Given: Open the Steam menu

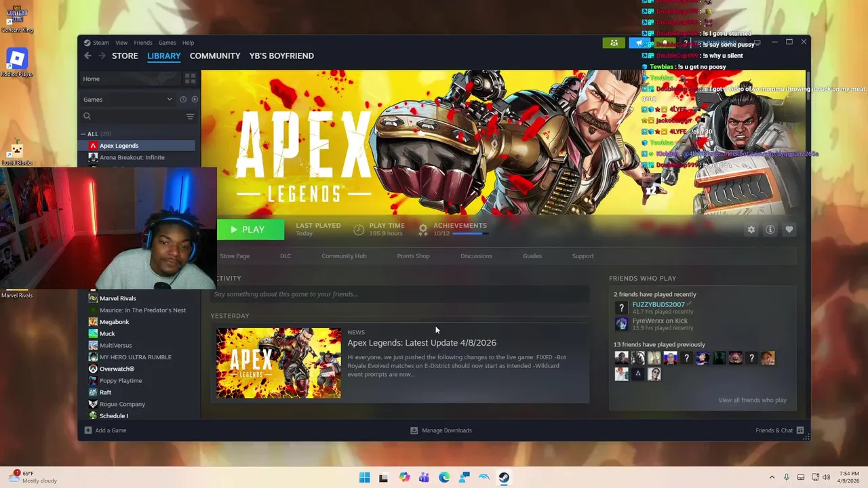Looking at the screenshot, I should pyautogui.click(x=100, y=43).
